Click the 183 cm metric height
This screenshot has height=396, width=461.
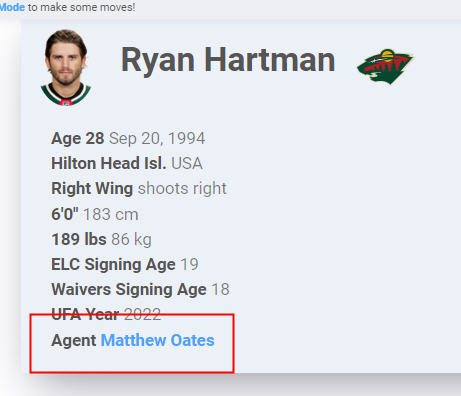pyautogui.click(x=111, y=214)
